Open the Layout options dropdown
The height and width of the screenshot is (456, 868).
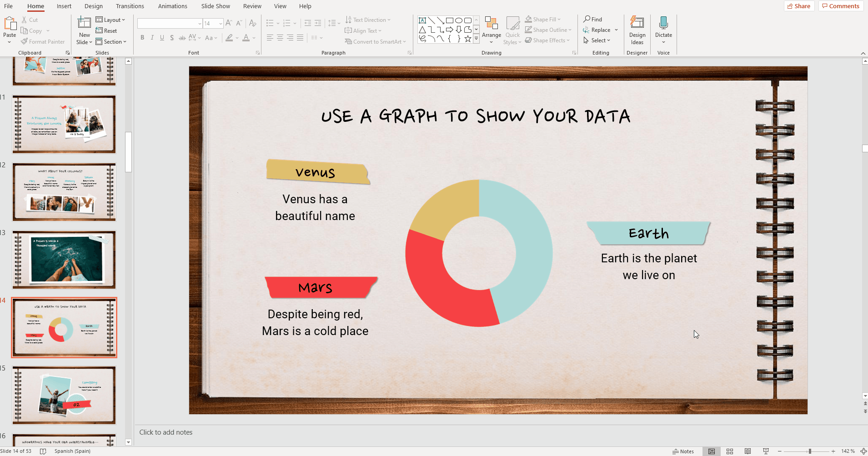(x=111, y=20)
